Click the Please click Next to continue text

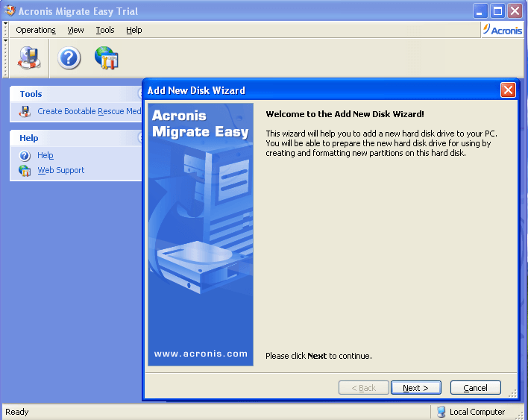(318, 356)
